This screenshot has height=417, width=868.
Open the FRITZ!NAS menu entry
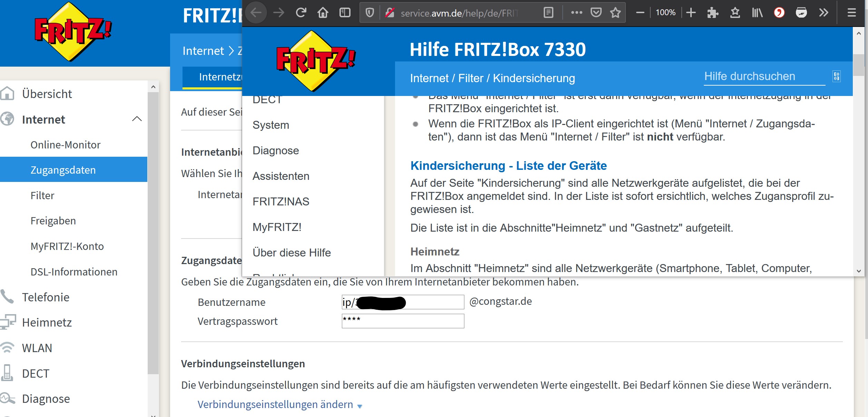[281, 201]
